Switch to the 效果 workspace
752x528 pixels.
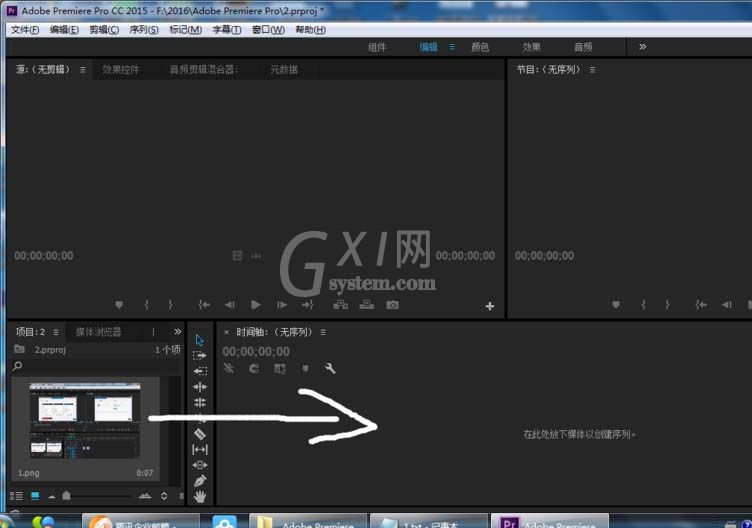(531, 47)
